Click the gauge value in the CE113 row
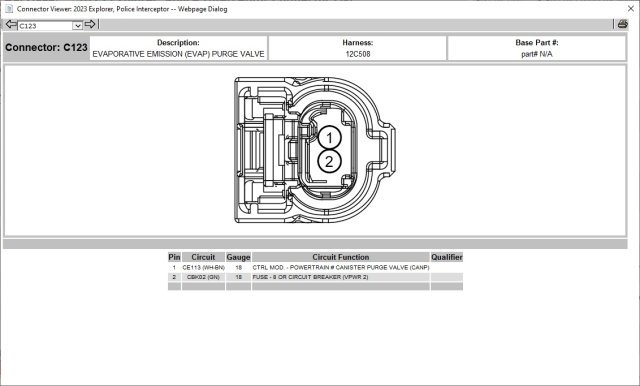The image size is (640, 386). click(x=238, y=268)
